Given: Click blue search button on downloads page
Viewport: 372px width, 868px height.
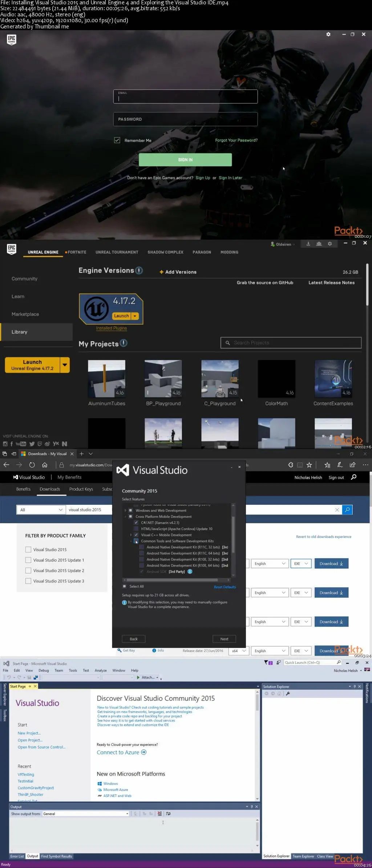Looking at the screenshot, I should [347, 510].
